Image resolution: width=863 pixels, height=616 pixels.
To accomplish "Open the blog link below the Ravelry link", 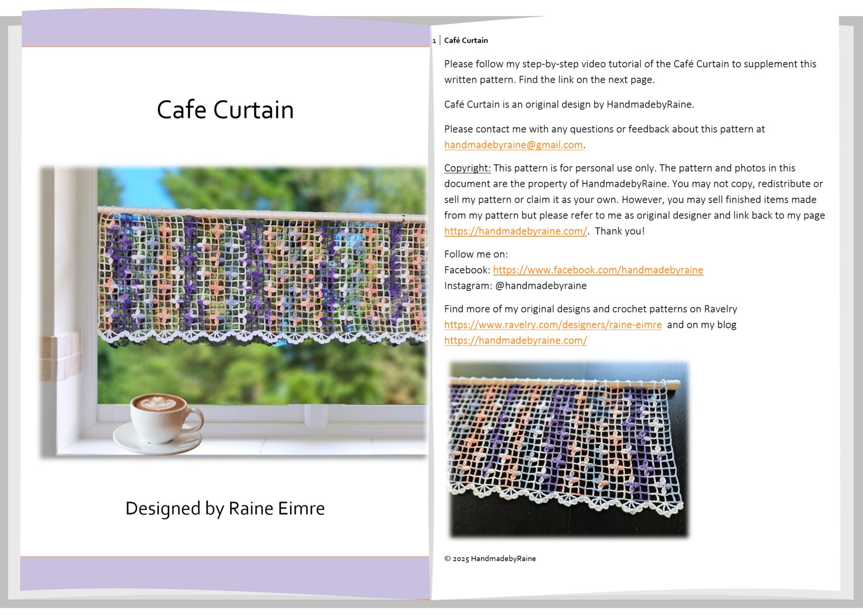I will 515,340.
